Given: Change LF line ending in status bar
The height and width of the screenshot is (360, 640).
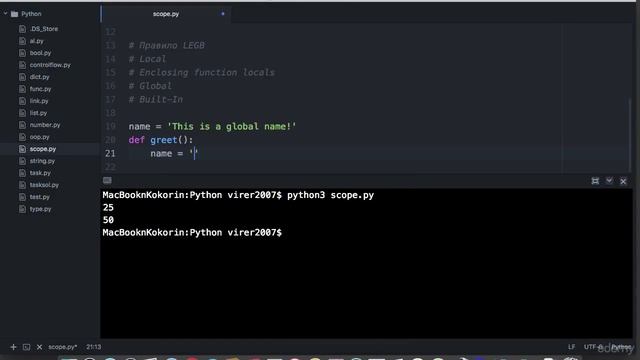Looking at the screenshot, I should pyautogui.click(x=571, y=347).
